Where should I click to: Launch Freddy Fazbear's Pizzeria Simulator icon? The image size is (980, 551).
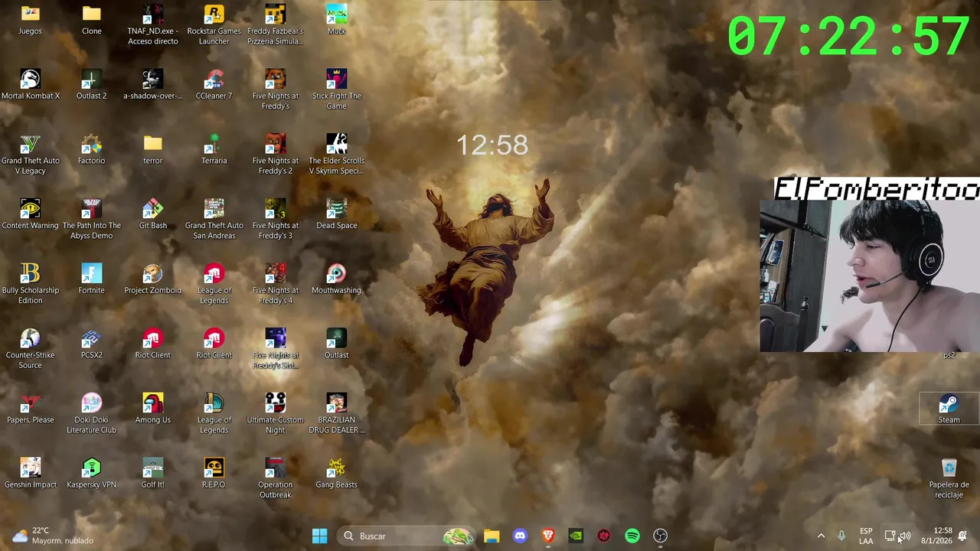point(275,25)
